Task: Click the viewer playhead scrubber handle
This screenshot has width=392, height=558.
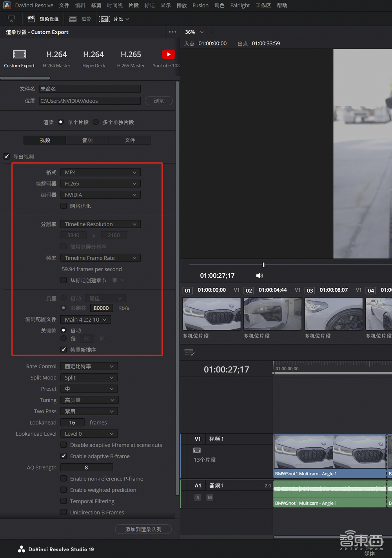Action: click(x=263, y=265)
